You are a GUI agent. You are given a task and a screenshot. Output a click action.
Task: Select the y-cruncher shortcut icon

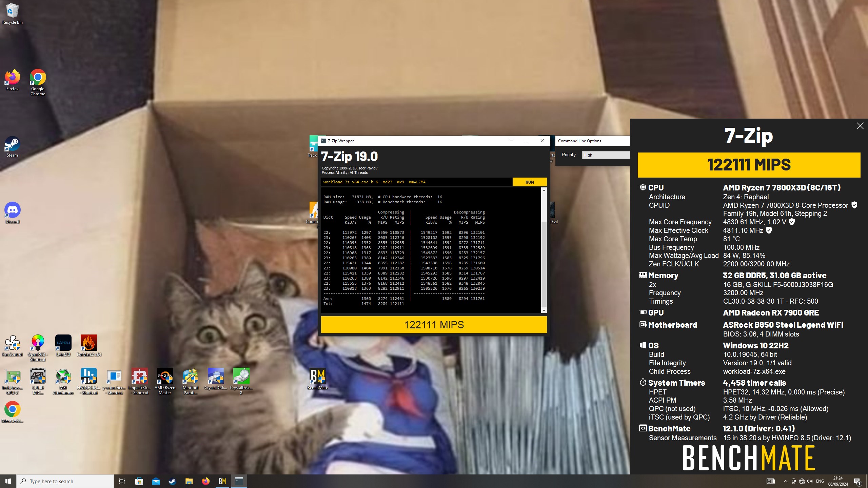pos(114,381)
